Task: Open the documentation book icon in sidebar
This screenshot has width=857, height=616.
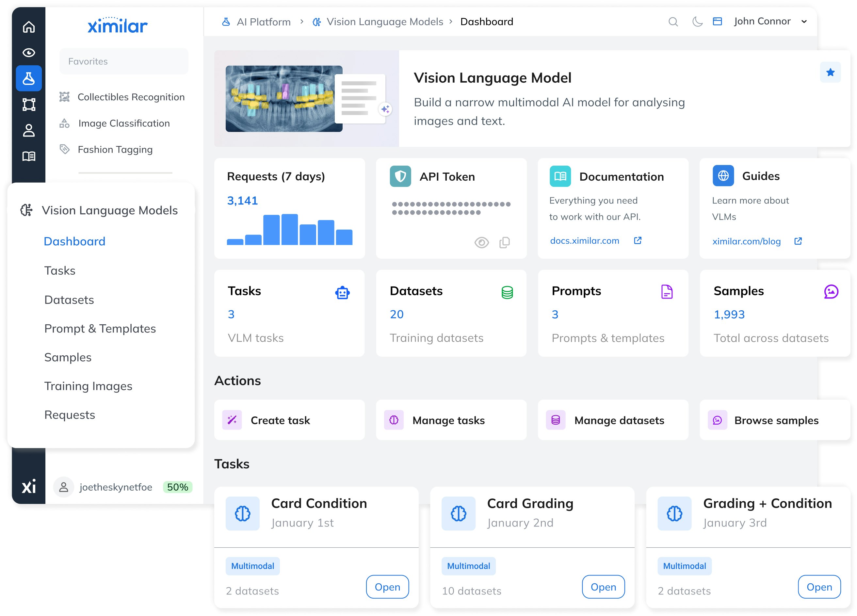Action: (x=29, y=156)
